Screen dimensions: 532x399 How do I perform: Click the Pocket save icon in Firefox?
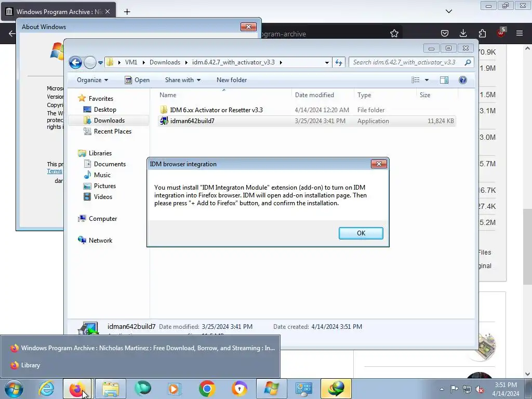(x=445, y=33)
